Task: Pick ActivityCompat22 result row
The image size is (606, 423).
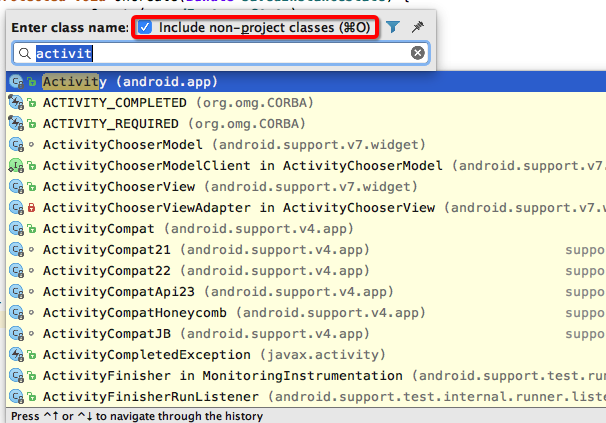Action: pos(306,271)
